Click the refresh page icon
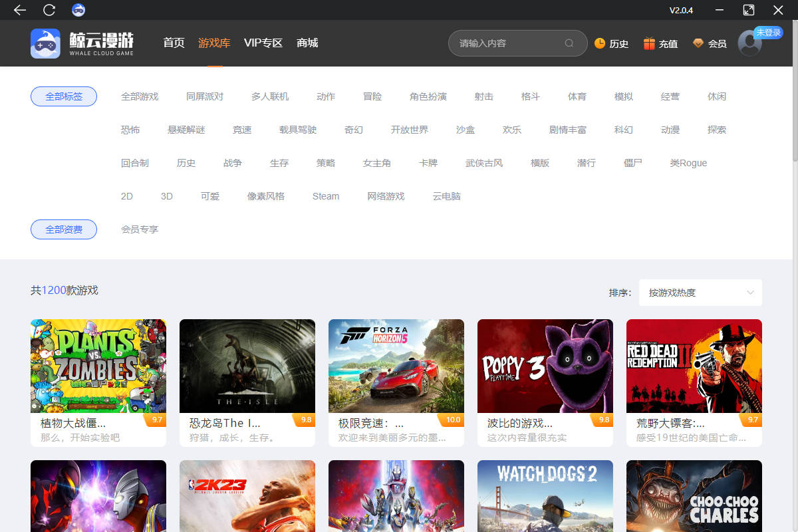Image resolution: width=798 pixels, height=532 pixels. pos(49,10)
